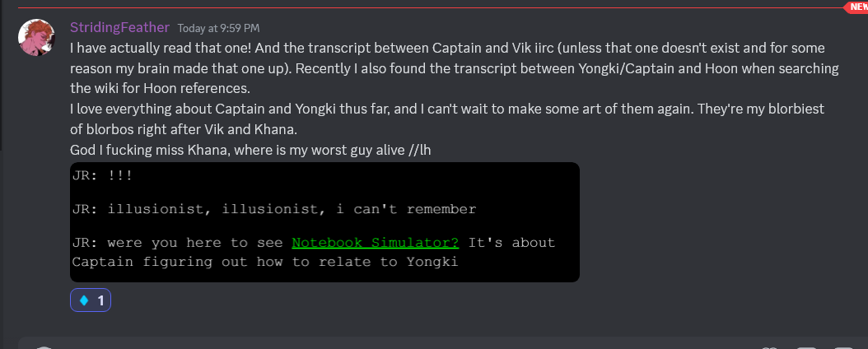Click the diamond emoji in the reaction
868x349 pixels.
tap(83, 300)
